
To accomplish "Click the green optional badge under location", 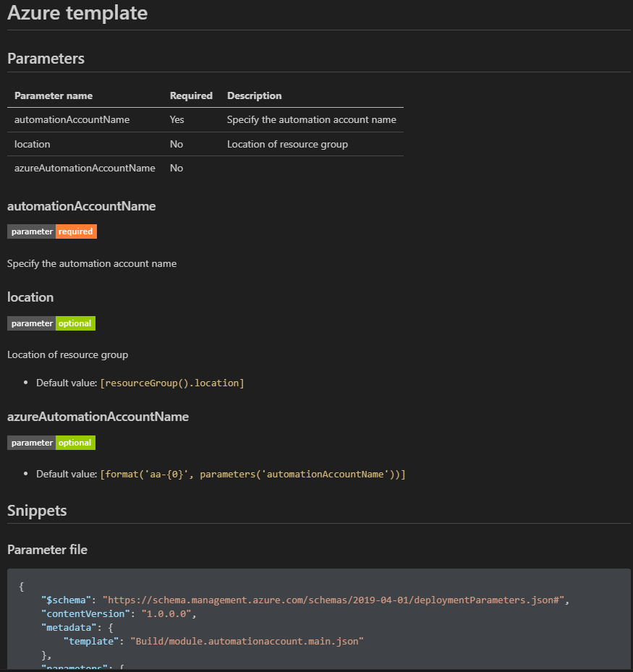I will point(75,323).
